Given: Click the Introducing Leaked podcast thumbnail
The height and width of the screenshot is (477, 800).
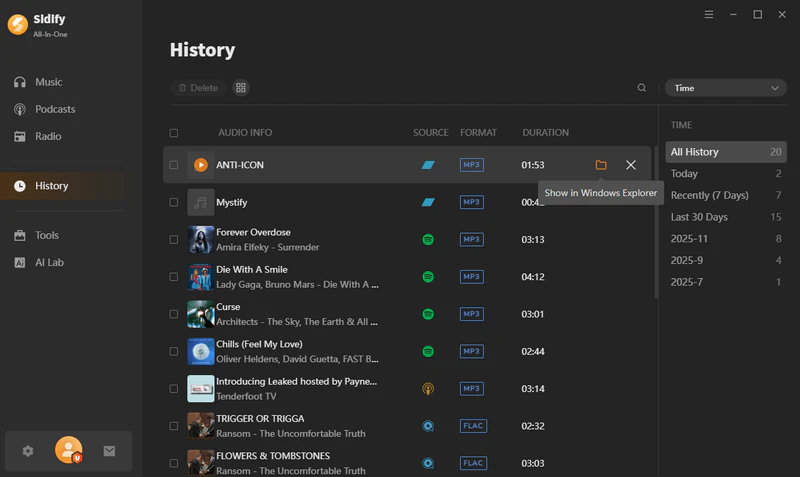Looking at the screenshot, I should click(201, 388).
